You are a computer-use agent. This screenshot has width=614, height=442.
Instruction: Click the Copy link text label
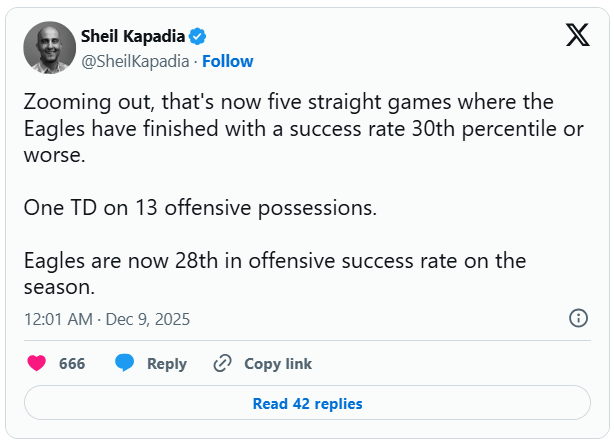click(278, 363)
